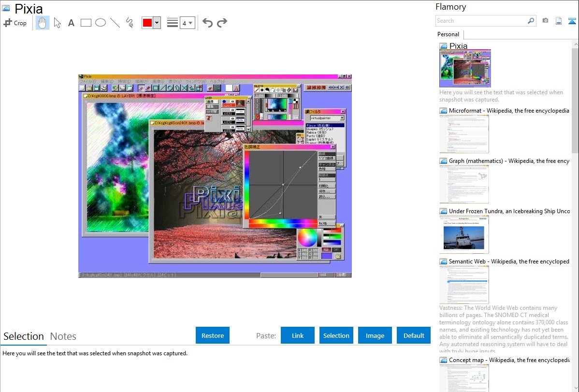This screenshot has width=579, height=392.
Task: Activate the hand pan tool
Action: [42, 23]
